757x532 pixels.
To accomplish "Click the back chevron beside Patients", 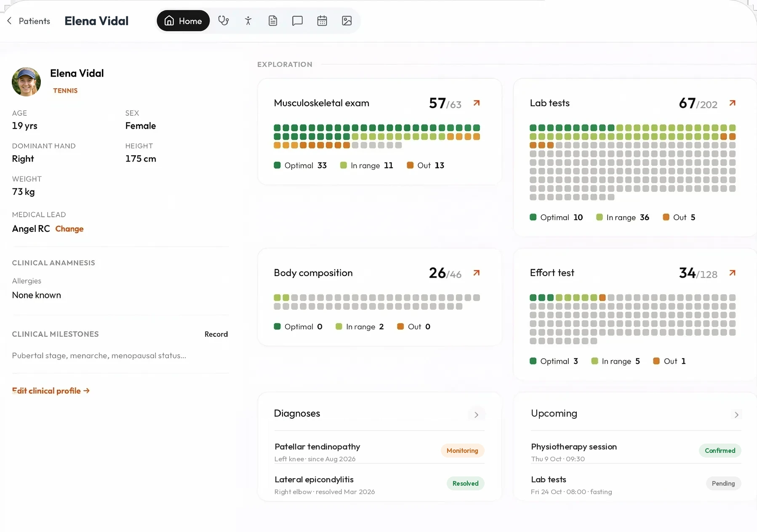I will (x=9, y=21).
